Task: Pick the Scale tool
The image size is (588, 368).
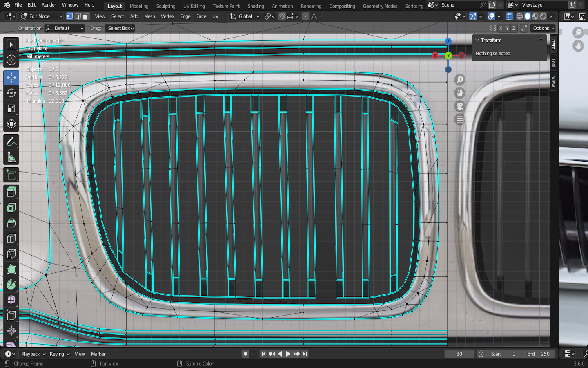Action: point(11,109)
